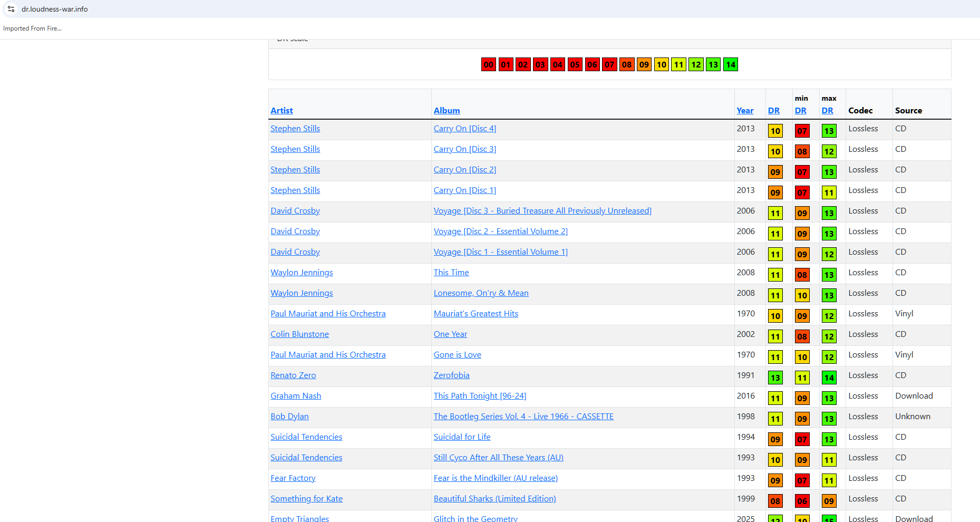The width and height of the screenshot is (980, 522).
Task: Open Graham Nash artist page
Action: pos(296,396)
